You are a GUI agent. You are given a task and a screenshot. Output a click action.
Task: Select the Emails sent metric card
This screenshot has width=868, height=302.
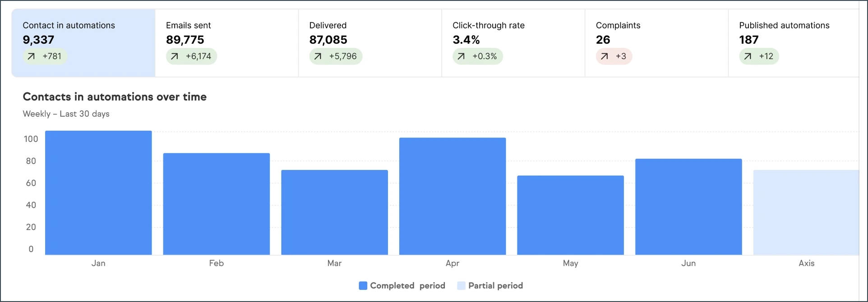pyautogui.click(x=227, y=43)
